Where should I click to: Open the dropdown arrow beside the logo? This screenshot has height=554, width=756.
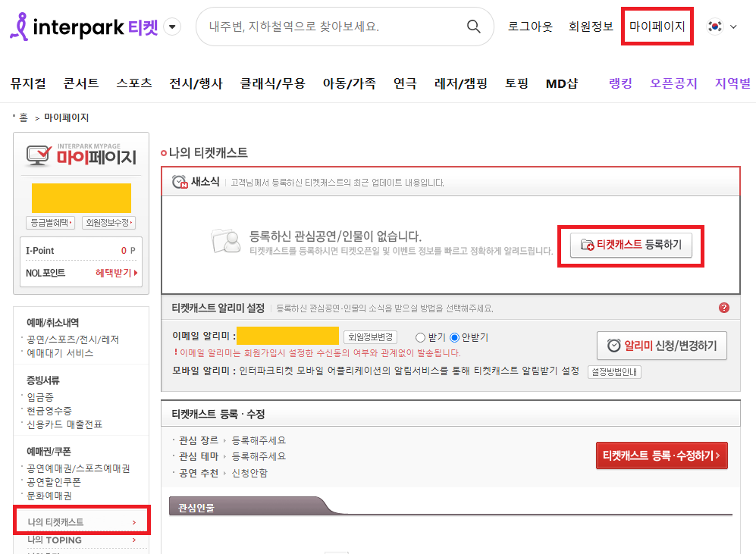(173, 27)
